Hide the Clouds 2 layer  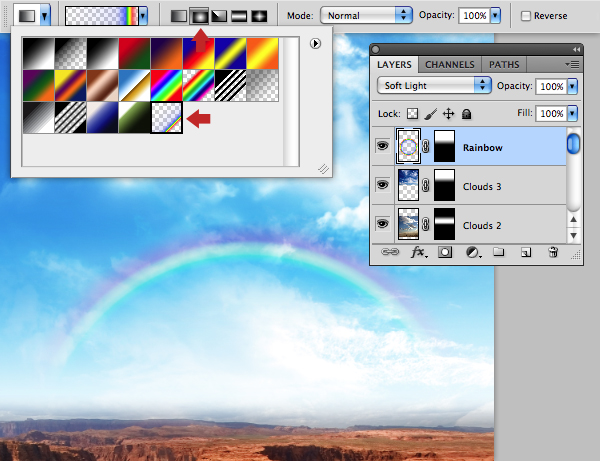pyautogui.click(x=382, y=223)
